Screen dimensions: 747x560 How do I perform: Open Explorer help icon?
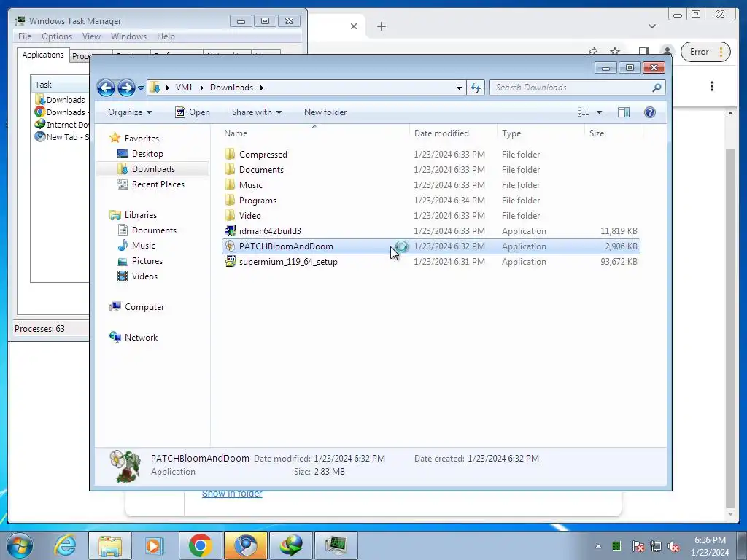coord(650,112)
